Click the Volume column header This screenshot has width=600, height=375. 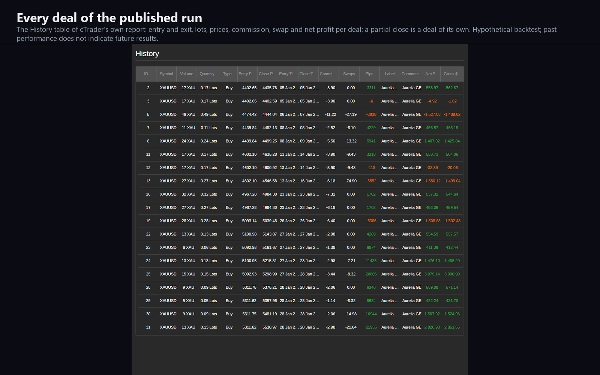(x=187, y=74)
